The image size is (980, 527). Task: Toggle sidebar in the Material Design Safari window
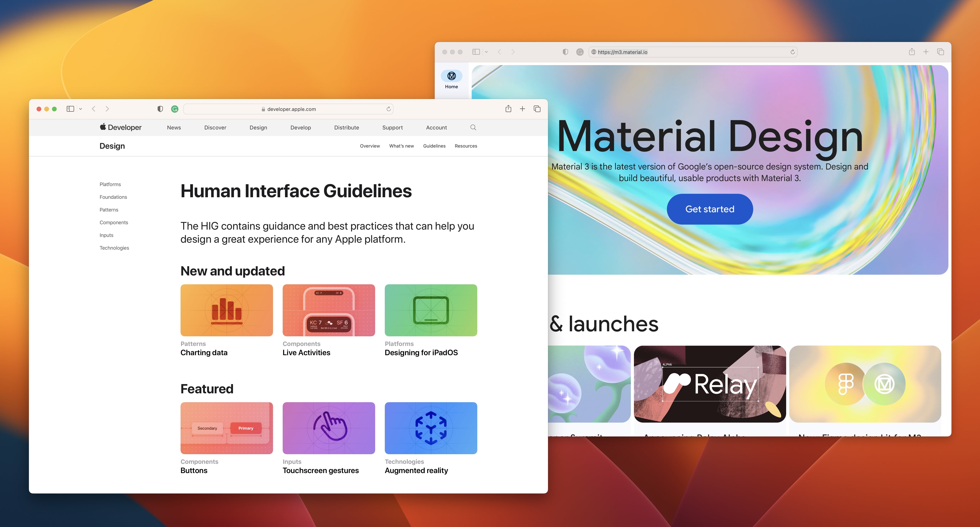tap(476, 52)
